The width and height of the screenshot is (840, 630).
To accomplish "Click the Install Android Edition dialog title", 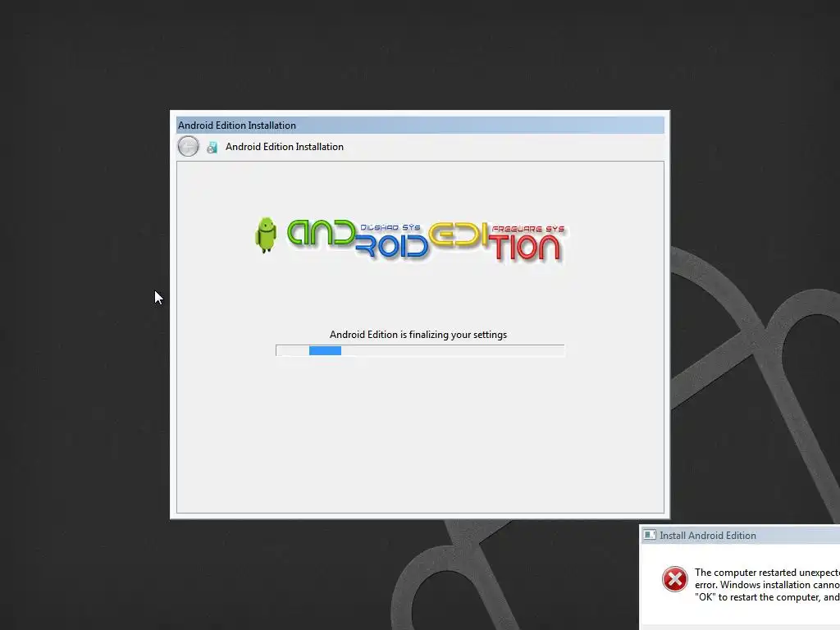I will click(x=708, y=535).
